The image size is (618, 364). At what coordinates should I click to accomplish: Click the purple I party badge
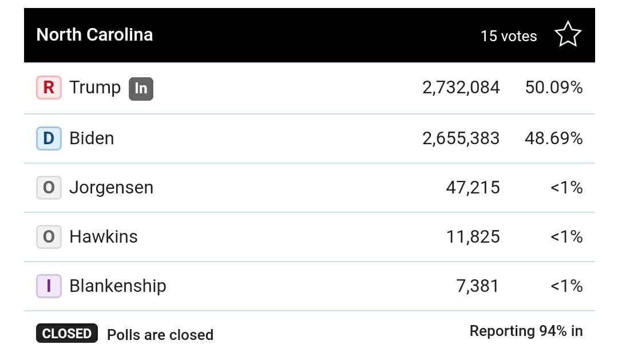[x=49, y=286]
